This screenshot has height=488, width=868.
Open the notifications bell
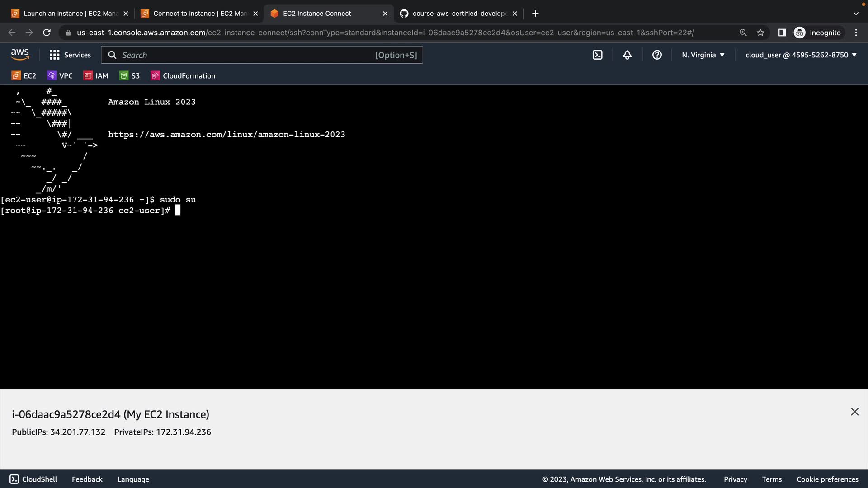tap(627, 55)
